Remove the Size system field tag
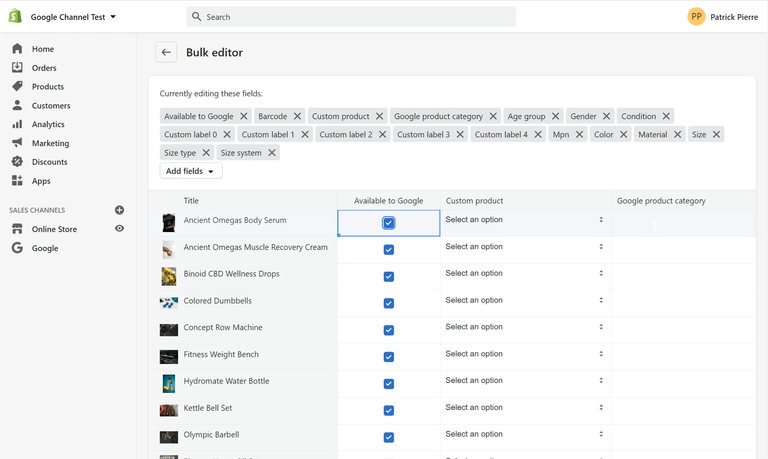768x459 pixels. coord(272,153)
